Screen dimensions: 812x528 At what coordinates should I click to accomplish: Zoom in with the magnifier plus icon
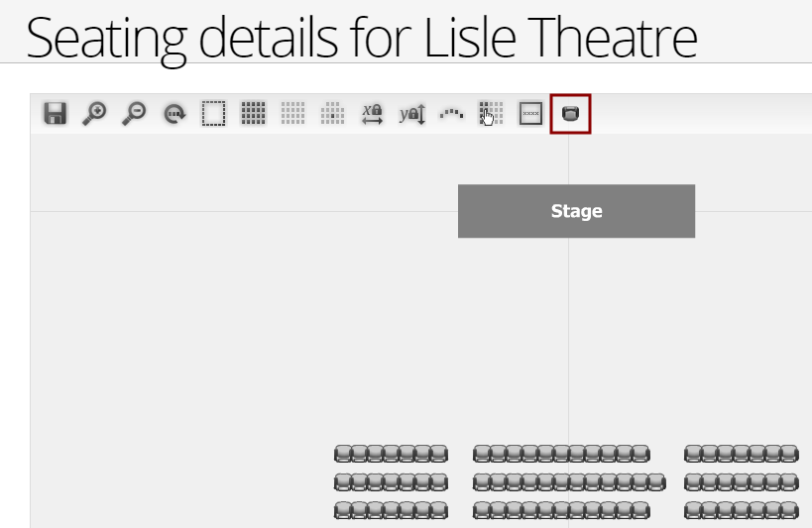94,113
